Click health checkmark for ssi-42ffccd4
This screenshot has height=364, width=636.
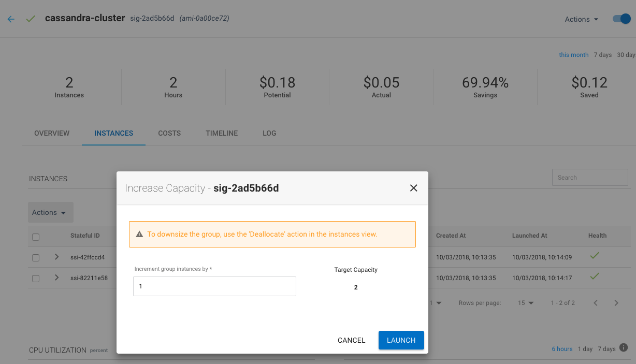[x=595, y=256]
